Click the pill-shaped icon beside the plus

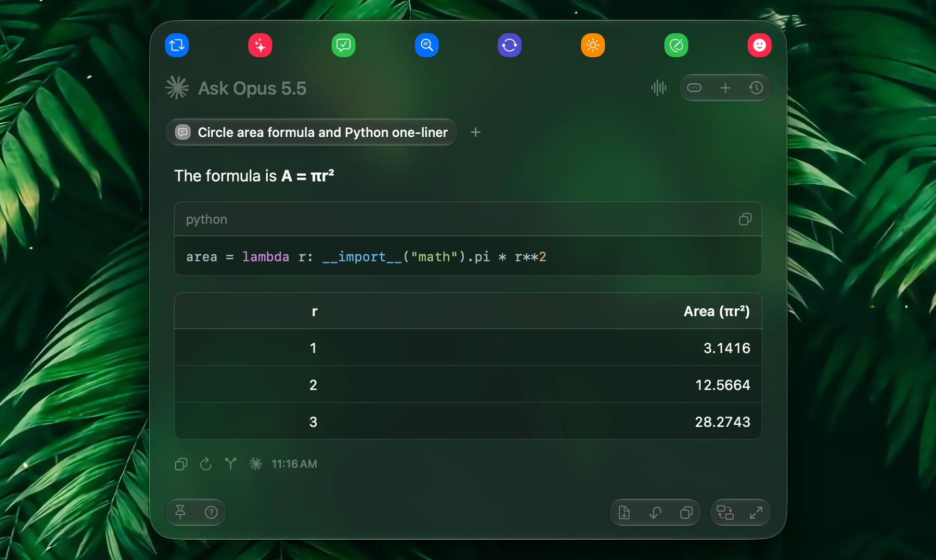point(694,88)
